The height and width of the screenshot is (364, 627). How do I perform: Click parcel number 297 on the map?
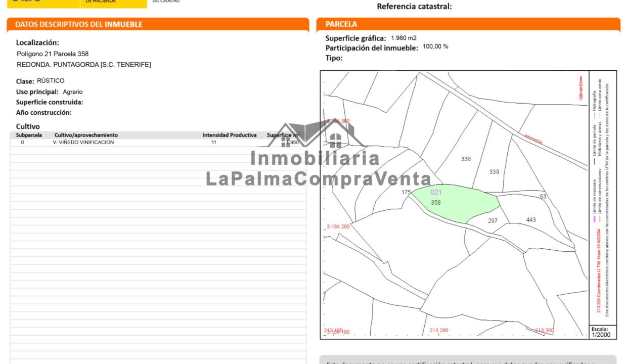point(493,221)
